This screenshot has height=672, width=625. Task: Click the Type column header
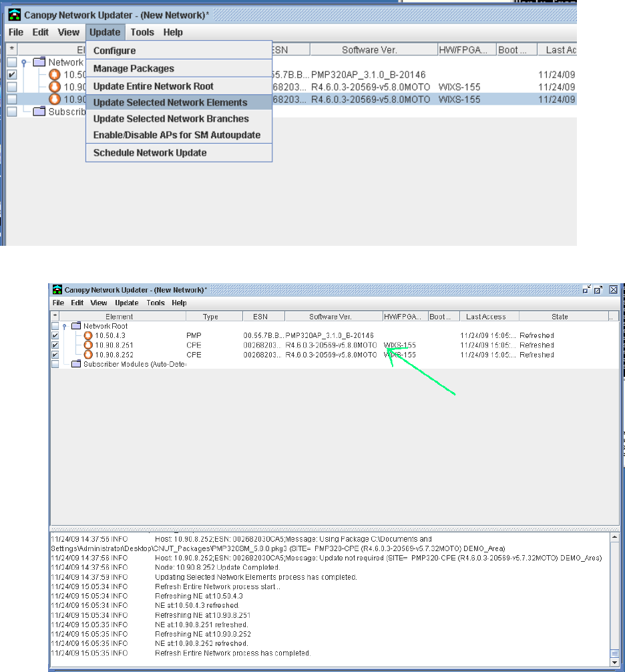tap(214, 317)
